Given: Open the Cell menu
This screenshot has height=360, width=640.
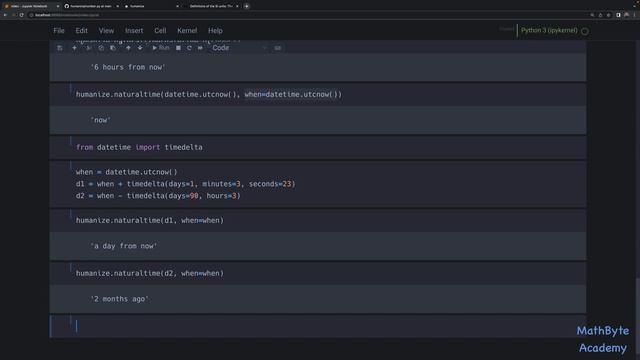Looking at the screenshot, I should pyautogui.click(x=160, y=31).
